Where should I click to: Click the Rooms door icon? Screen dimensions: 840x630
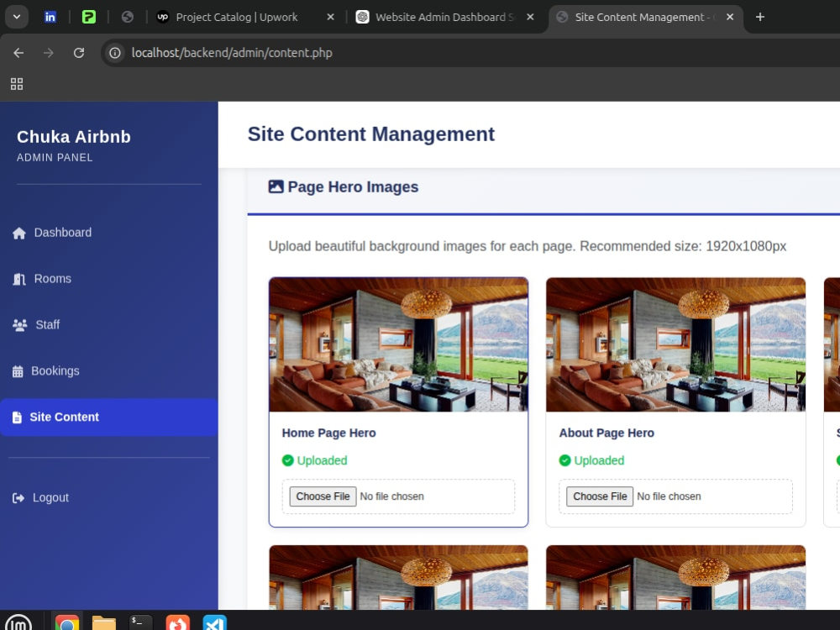(x=19, y=279)
